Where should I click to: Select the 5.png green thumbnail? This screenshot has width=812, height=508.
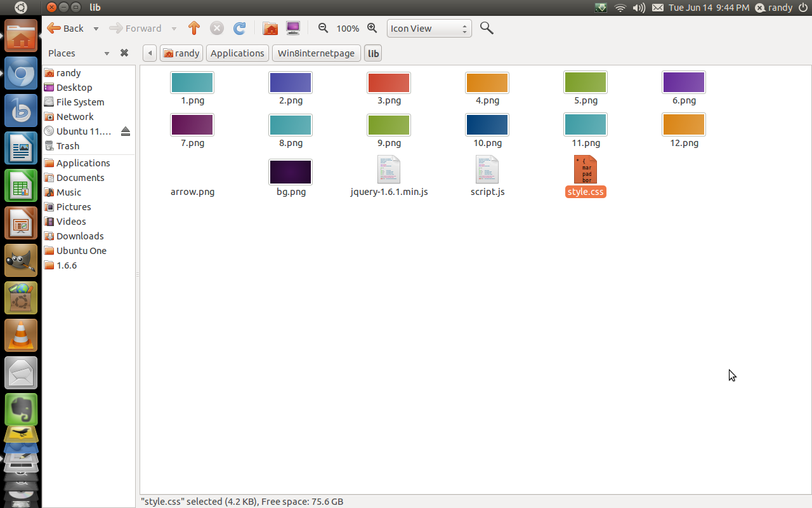pyautogui.click(x=586, y=83)
